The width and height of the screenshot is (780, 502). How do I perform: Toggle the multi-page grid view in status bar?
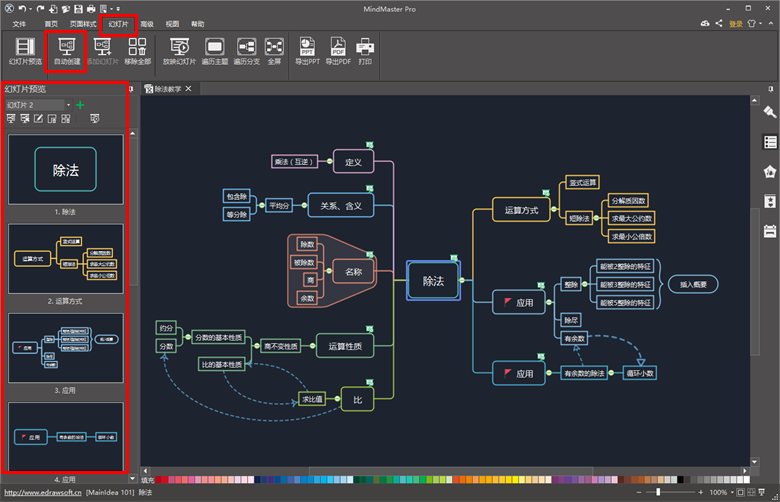point(751,493)
